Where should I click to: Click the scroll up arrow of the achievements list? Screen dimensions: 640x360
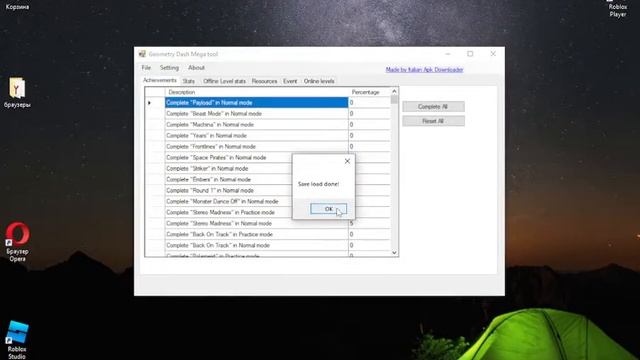pyautogui.click(x=394, y=91)
